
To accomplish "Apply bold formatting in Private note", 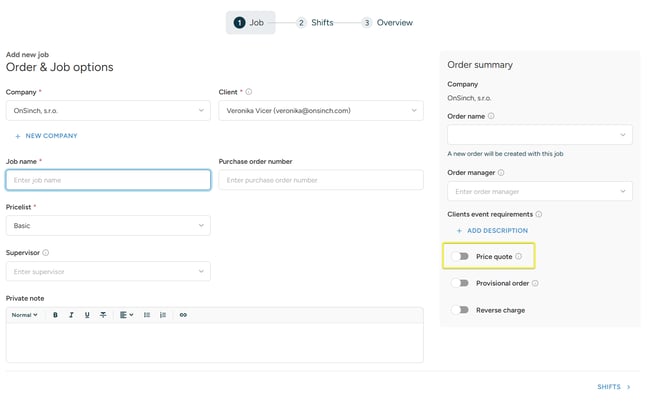I will tap(55, 315).
